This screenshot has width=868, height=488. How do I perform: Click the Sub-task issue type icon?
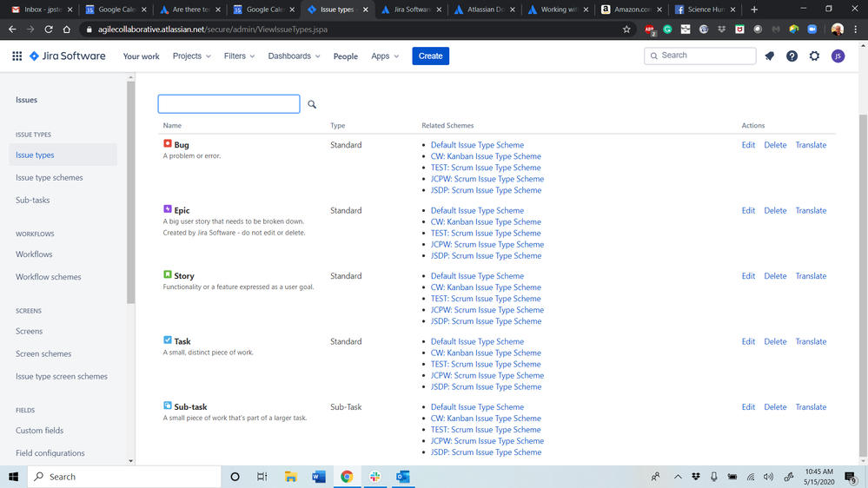[167, 406]
